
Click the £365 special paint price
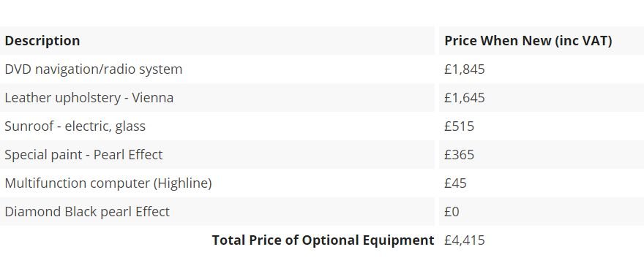pos(459,155)
